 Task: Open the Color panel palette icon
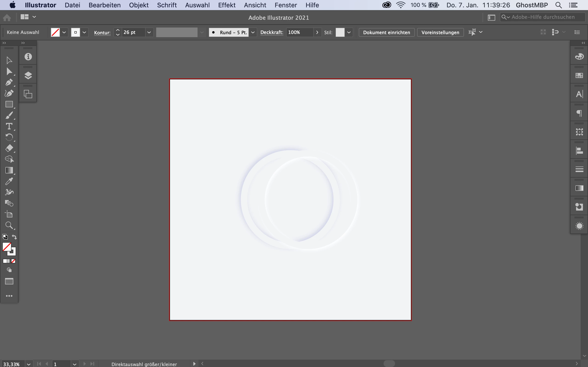tap(579, 57)
